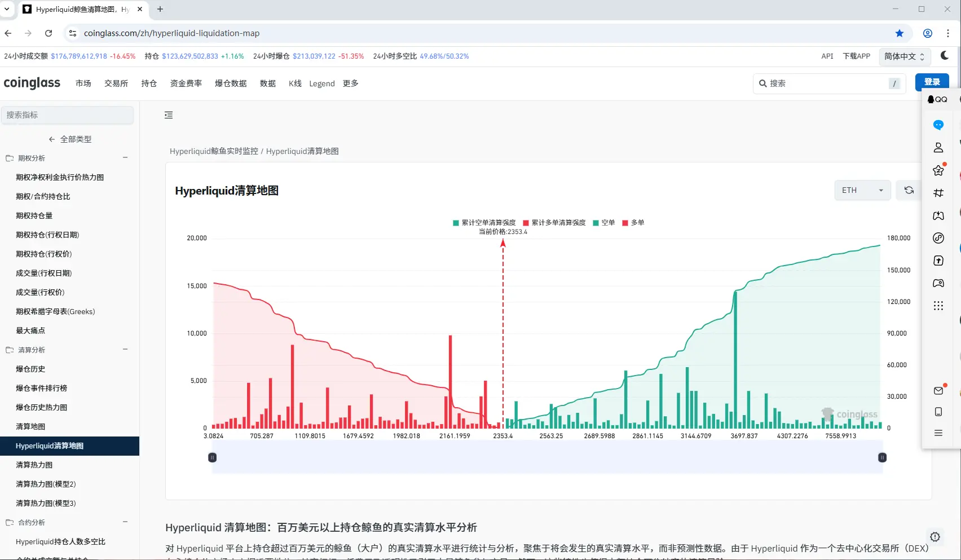The image size is (961, 560).
Task: Toggle 多单 legend series visibility
Action: pos(633,223)
